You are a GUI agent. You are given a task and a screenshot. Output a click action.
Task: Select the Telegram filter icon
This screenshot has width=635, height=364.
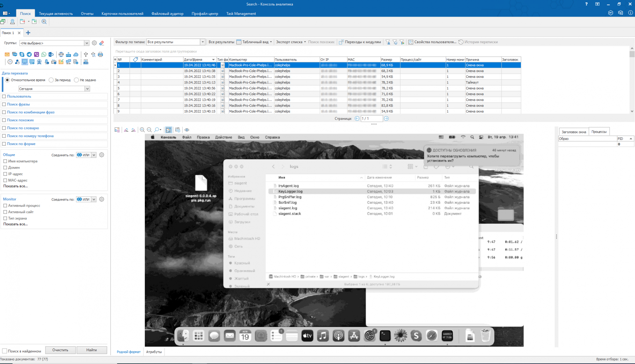[29, 55]
